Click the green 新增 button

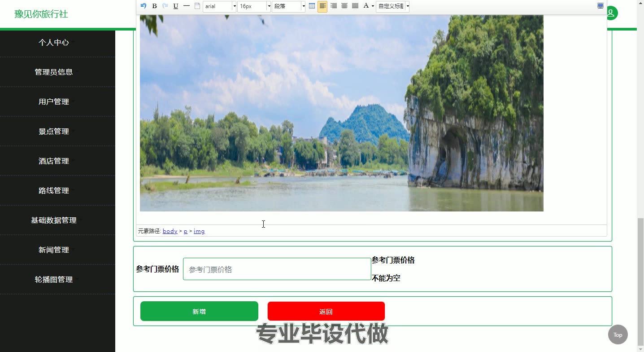(x=199, y=311)
